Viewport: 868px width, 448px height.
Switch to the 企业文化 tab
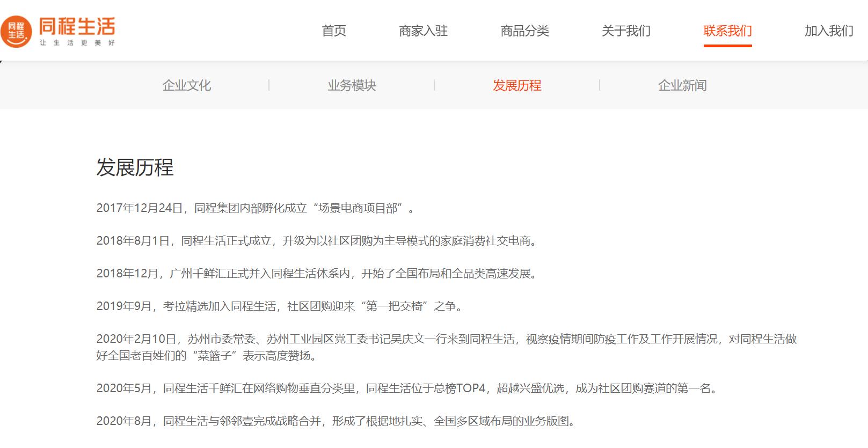[x=187, y=85]
